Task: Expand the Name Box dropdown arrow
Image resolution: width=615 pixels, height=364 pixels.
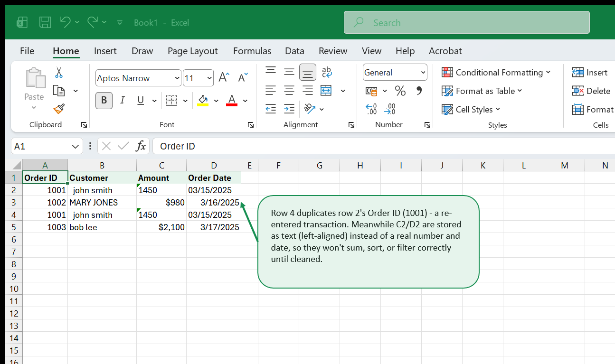Action: pos(75,146)
